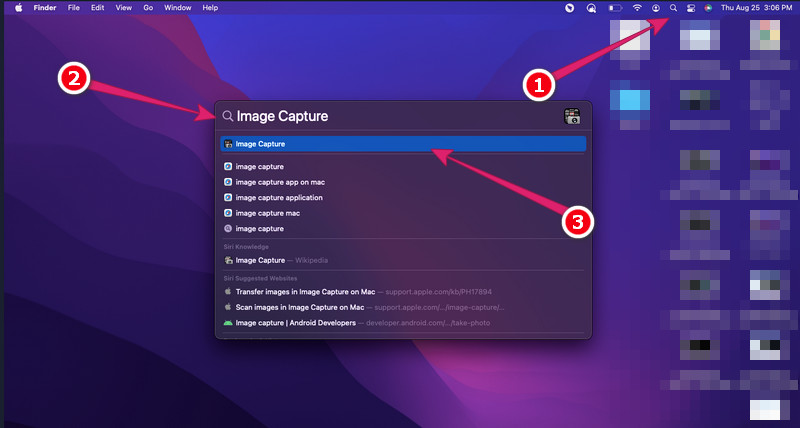The image size is (800, 428).
Task: Open the Edit menu
Action: pos(97,8)
